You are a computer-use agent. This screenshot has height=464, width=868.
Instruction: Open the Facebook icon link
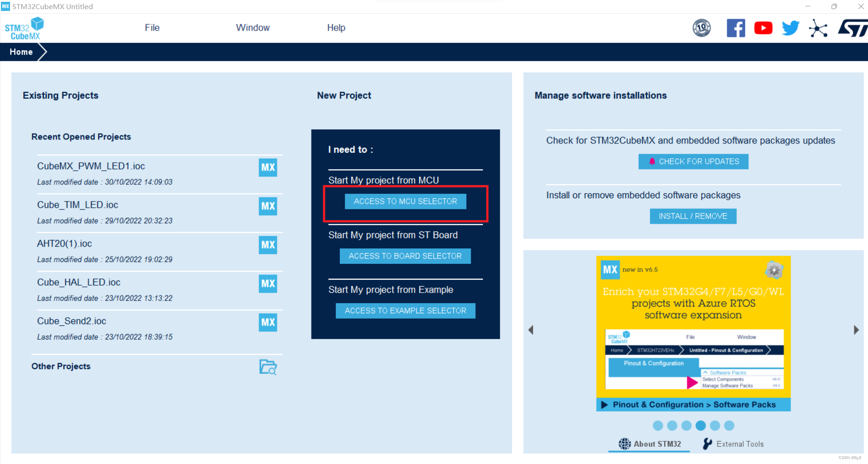[736, 28]
